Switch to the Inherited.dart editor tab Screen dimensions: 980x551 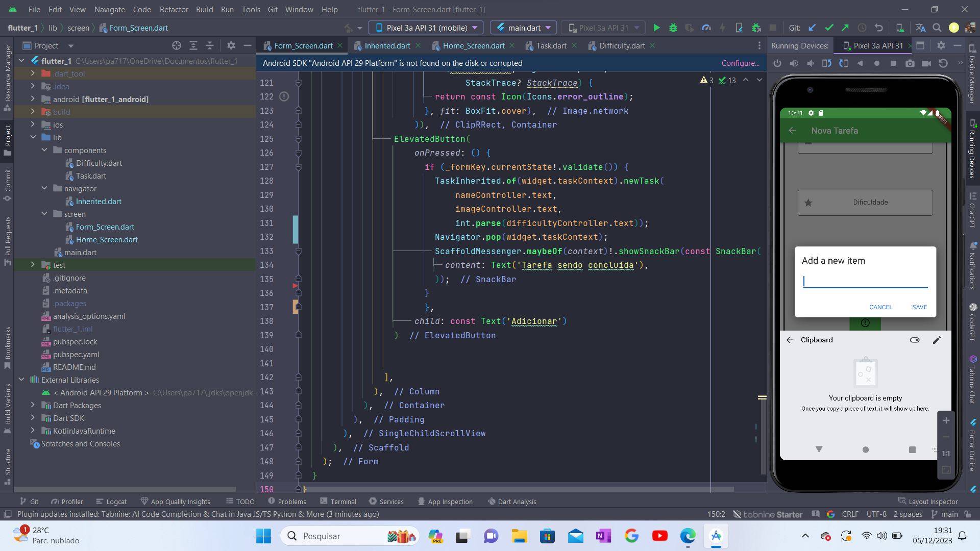pyautogui.click(x=387, y=46)
